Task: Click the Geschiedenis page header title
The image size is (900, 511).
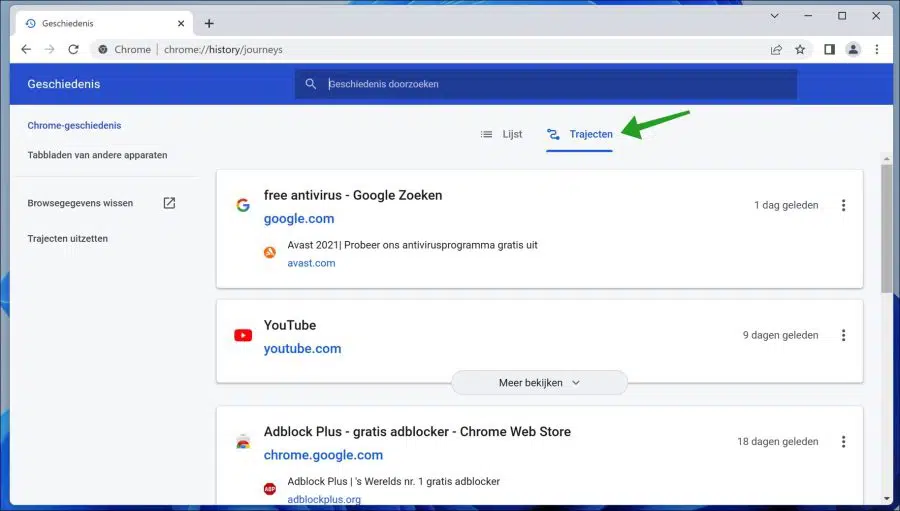Action: (x=64, y=84)
